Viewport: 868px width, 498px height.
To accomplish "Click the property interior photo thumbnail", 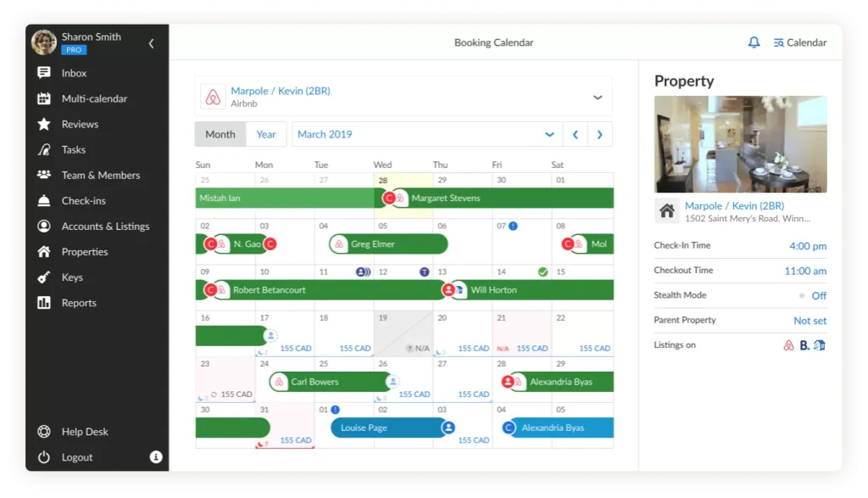I will coord(740,144).
